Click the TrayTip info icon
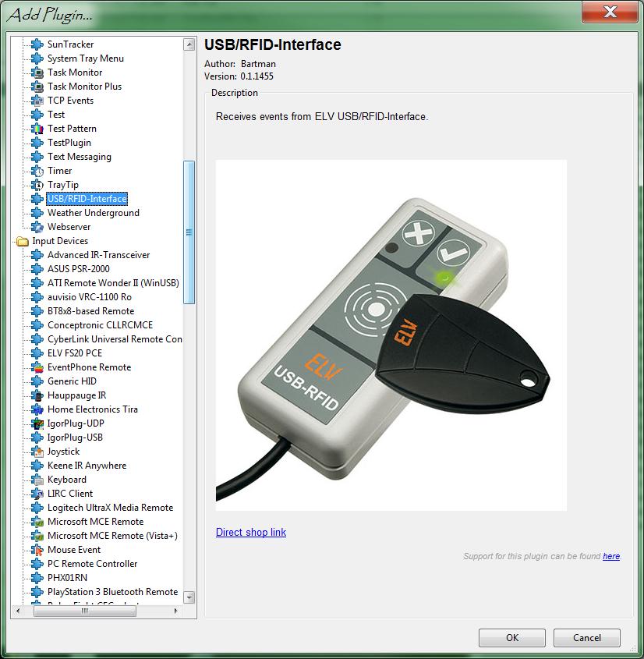Image resolution: width=644 pixels, height=659 pixels. click(x=37, y=185)
